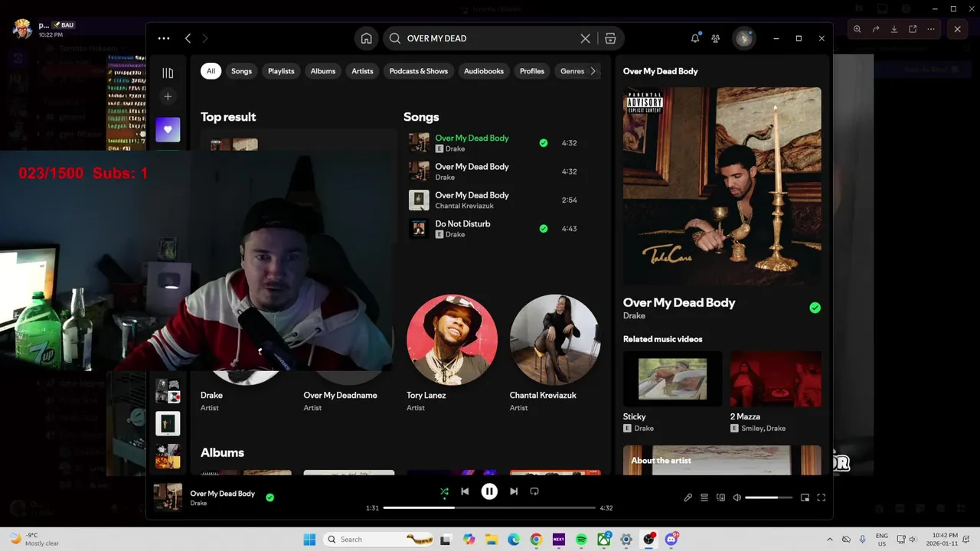980x551 pixels.
Task: Open the Over My Deadname artist link
Action: click(340, 396)
